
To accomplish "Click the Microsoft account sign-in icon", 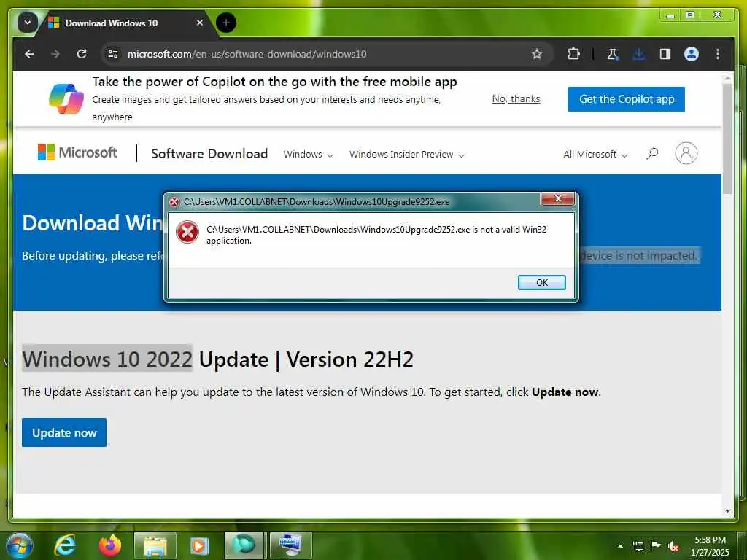I will click(x=686, y=153).
